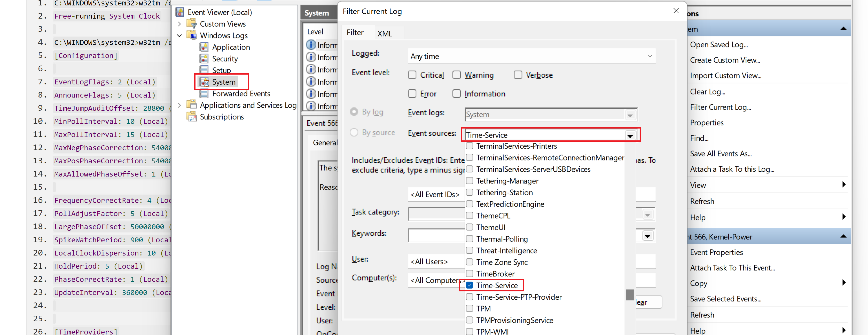Image resolution: width=868 pixels, height=335 pixels.
Task: Open the Setup log
Action: (x=204, y=70)
